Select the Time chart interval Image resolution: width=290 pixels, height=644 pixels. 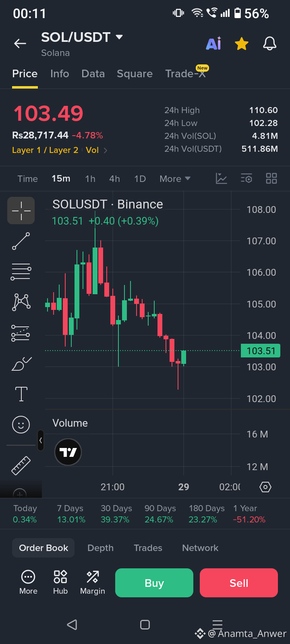tap(27, 179)
